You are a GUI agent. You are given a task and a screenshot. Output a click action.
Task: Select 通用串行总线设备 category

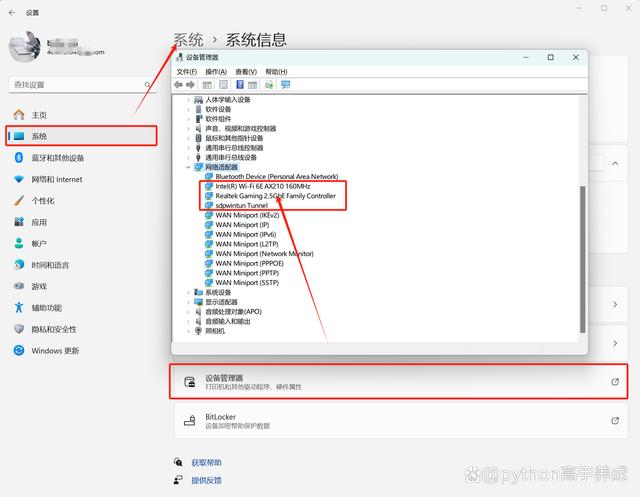231,158
